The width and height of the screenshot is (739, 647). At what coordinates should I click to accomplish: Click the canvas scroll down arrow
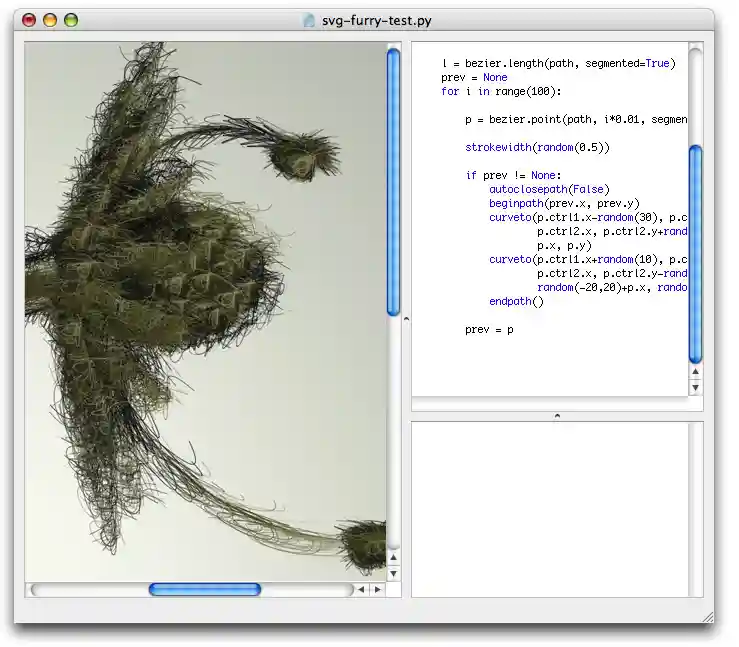click(x=393, y=573)
